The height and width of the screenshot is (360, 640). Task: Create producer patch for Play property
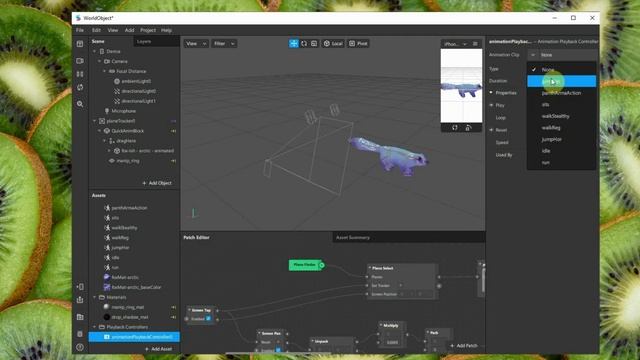pos(491,105)
